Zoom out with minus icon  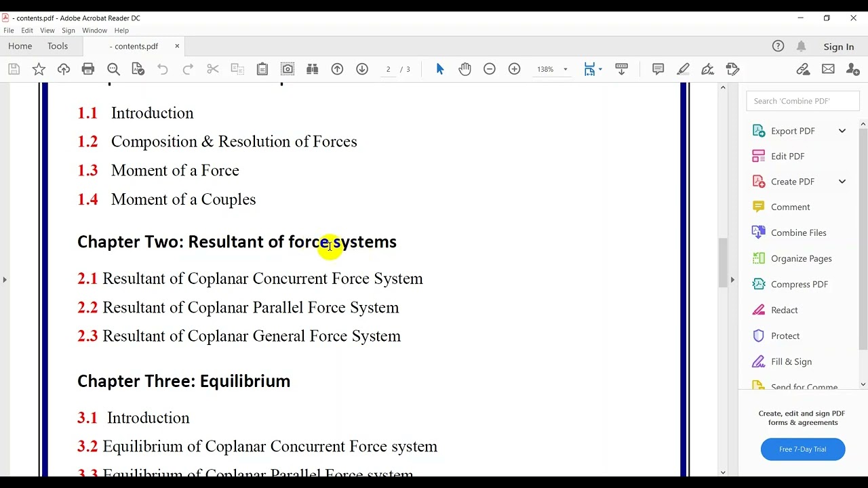pos(490,69)
